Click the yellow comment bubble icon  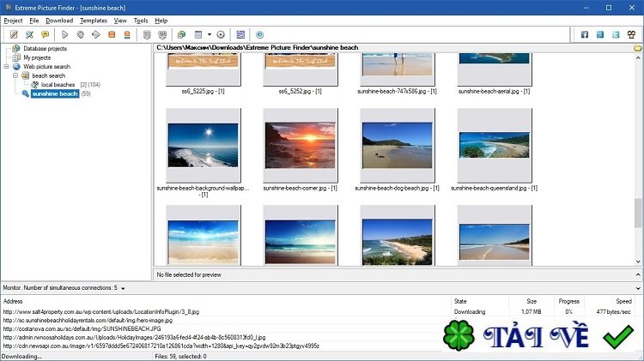(45, 35)
